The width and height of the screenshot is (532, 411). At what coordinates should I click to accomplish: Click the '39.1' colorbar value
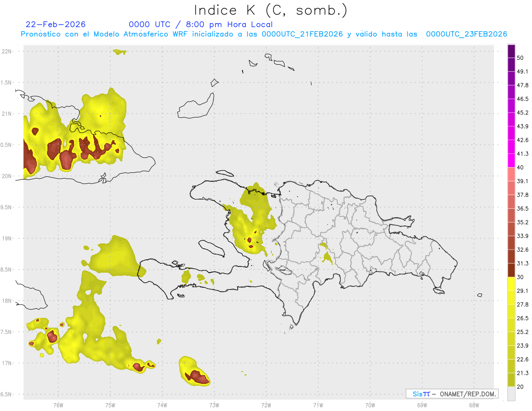[523, 181]
